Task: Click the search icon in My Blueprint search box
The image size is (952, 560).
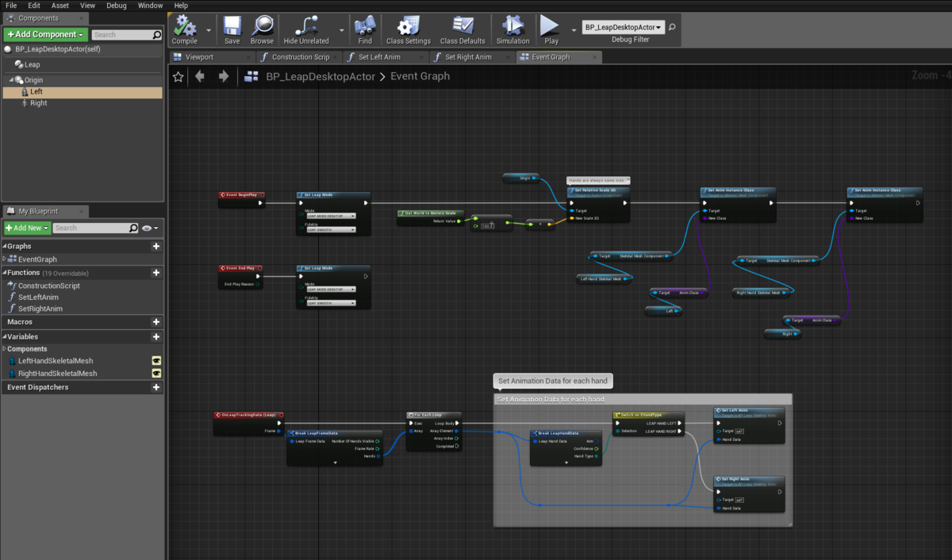Action: 133,228
